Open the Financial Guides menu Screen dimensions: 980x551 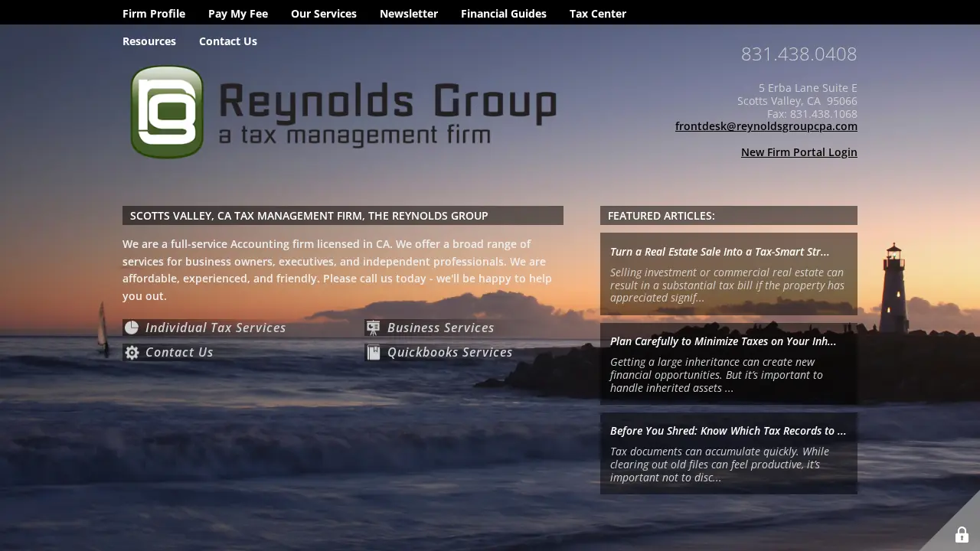click(x=504, y=14)
